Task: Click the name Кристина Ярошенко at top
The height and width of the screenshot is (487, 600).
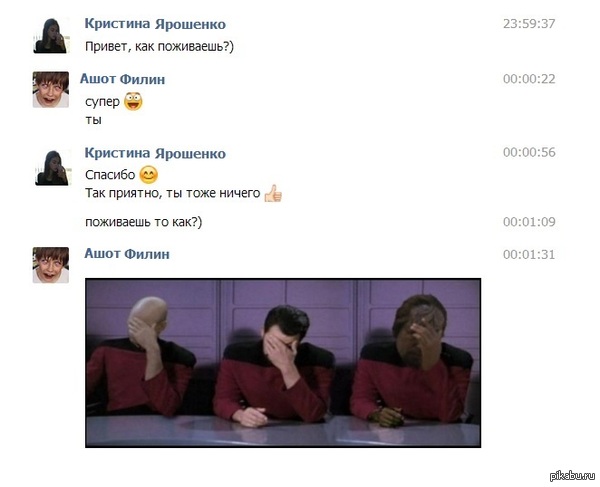Action: 155,24
